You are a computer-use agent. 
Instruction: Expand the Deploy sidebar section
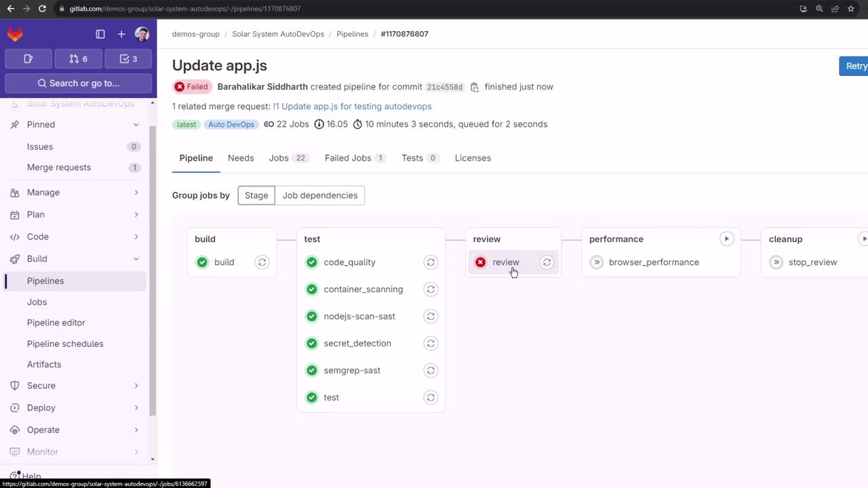[x=75, y=408]
